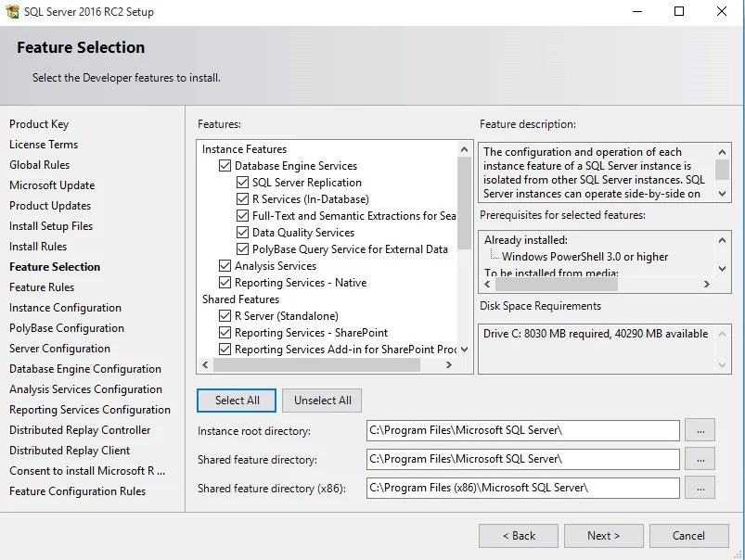Click inside the Instance root directory field

point(520,430)
